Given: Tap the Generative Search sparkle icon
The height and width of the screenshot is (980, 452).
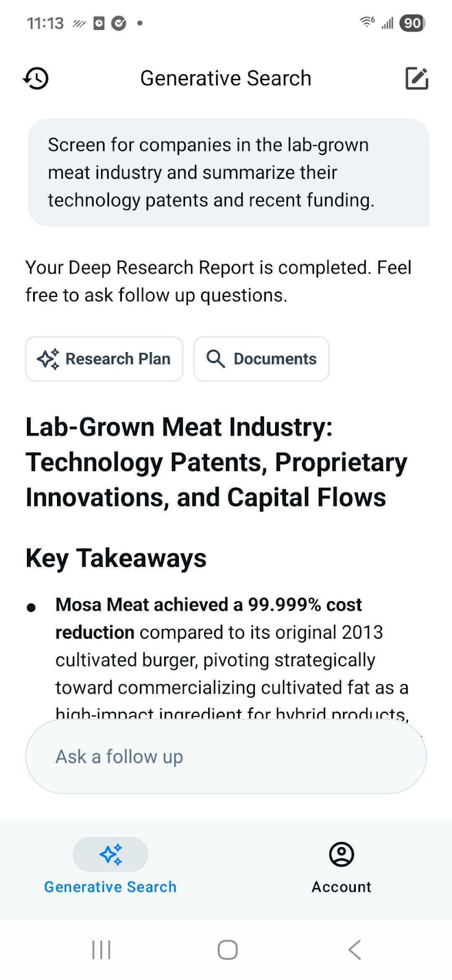Looking at the screenshot, I should click(x=110, y=854).
